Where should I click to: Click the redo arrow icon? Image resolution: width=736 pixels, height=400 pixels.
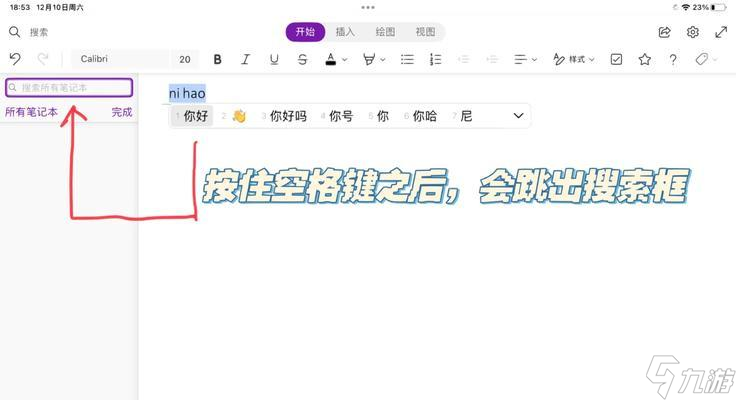pos(43,59)
